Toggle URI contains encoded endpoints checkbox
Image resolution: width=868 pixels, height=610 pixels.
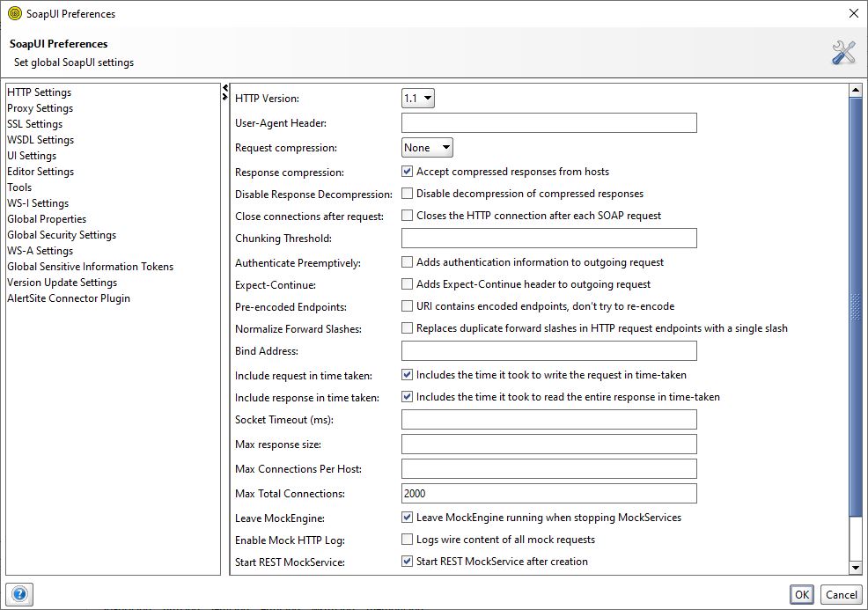coord(407,306)
